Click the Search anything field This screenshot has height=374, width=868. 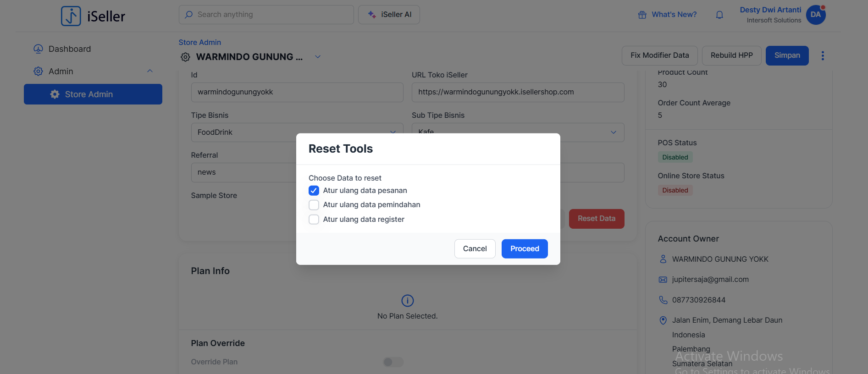(x=266, y=15)
